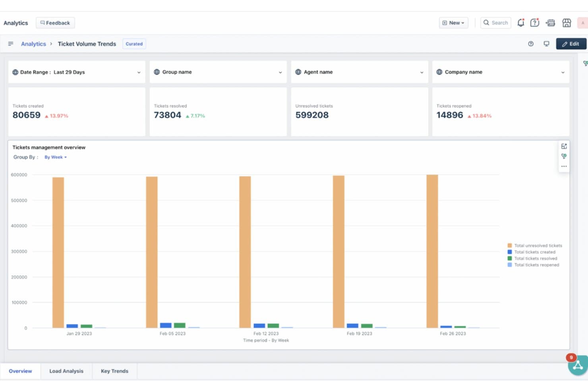Click the ticket/conversations icon in top bar
588x392 pixels.
click(550, 23)
